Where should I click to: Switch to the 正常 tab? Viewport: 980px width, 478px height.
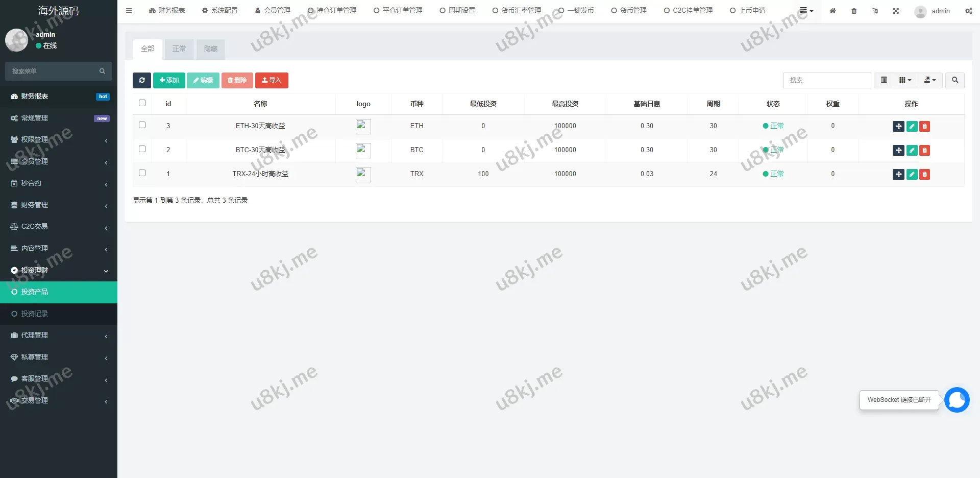179,49
